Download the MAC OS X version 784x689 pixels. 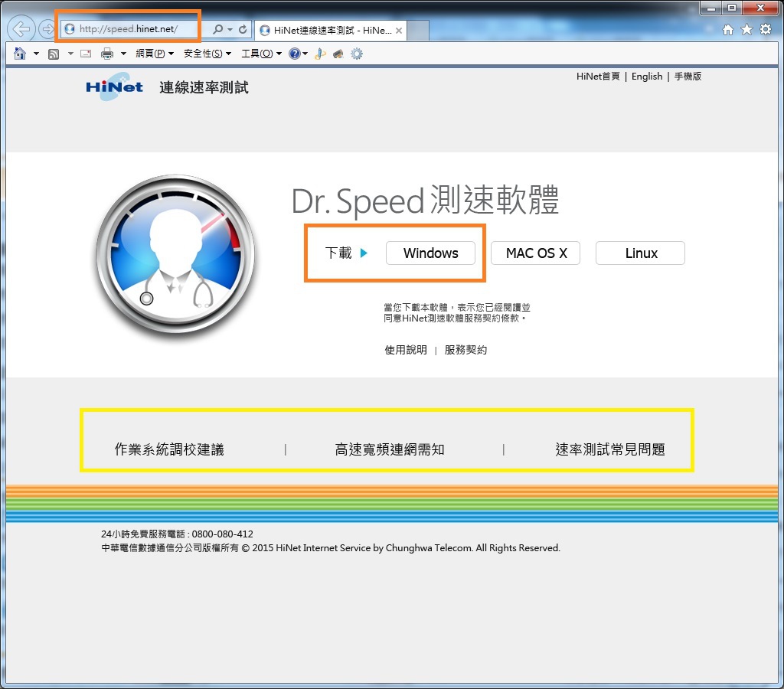click(535, 253)
